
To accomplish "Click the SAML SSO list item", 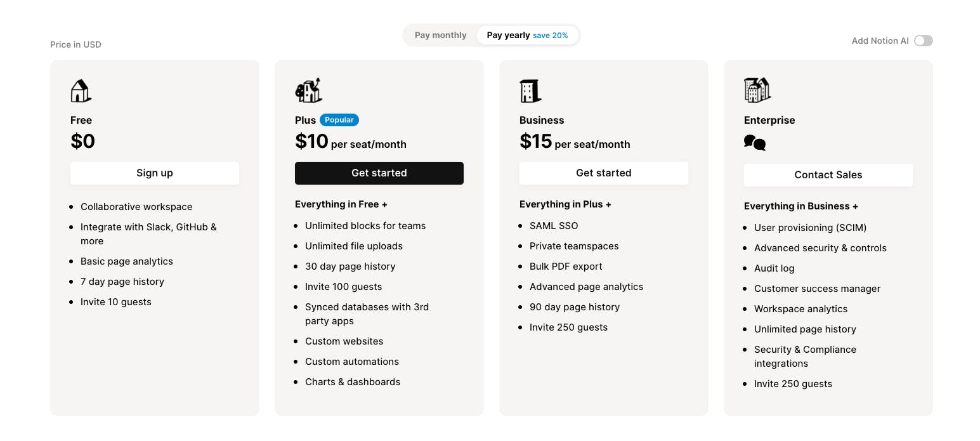I will coord(554,225).
